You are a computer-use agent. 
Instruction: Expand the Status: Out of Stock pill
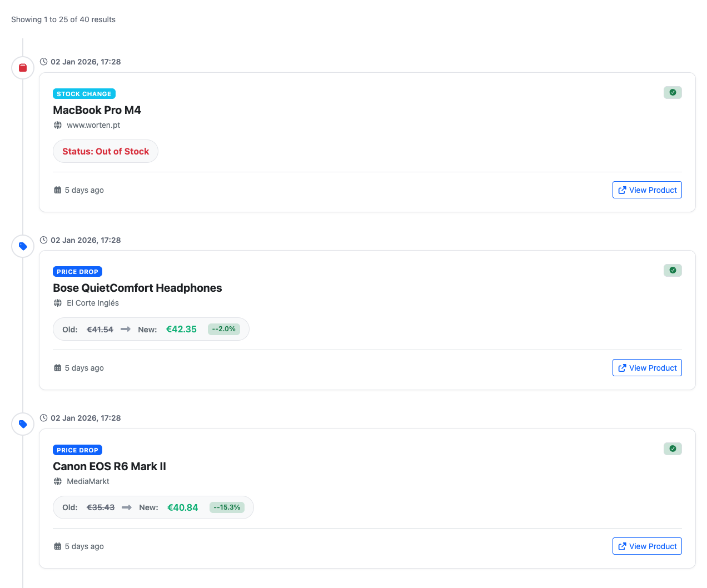[105, 151]
